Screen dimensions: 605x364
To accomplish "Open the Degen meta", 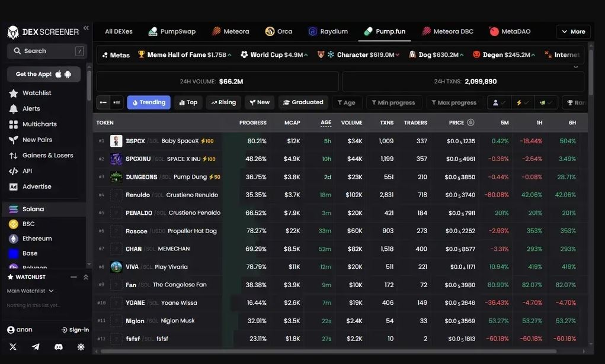I will click(504, 55).
